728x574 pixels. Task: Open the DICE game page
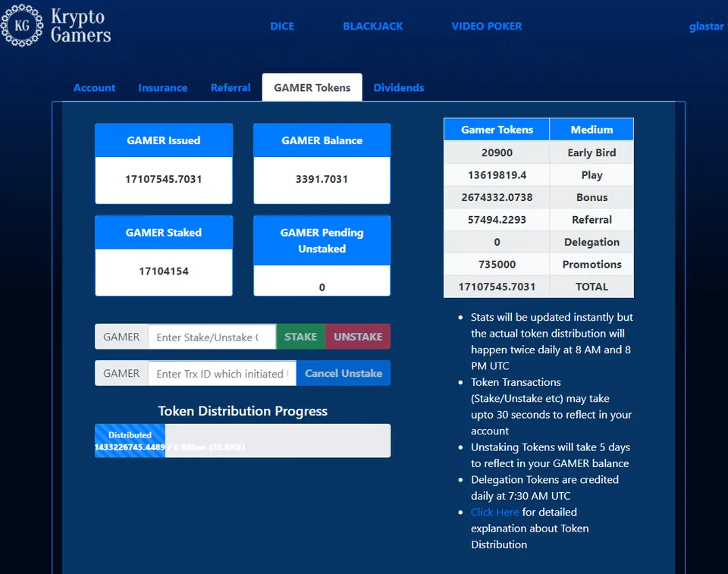(282, 27)
